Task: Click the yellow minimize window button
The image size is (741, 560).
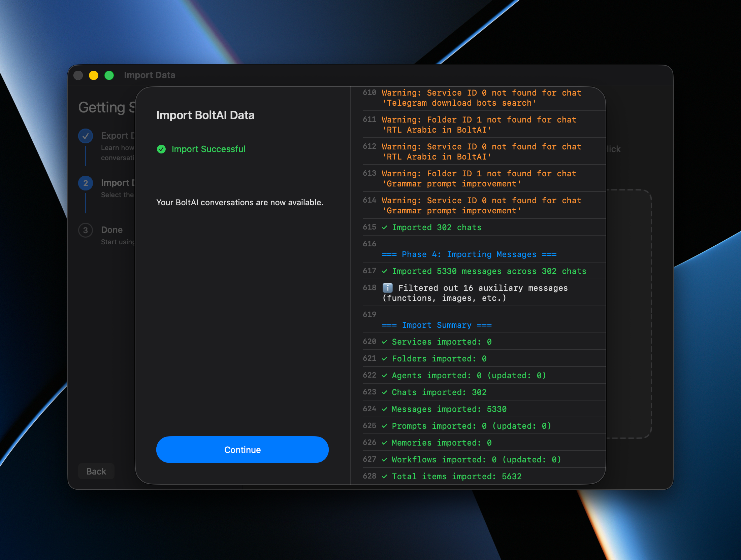Action: [x=94, y=75]
